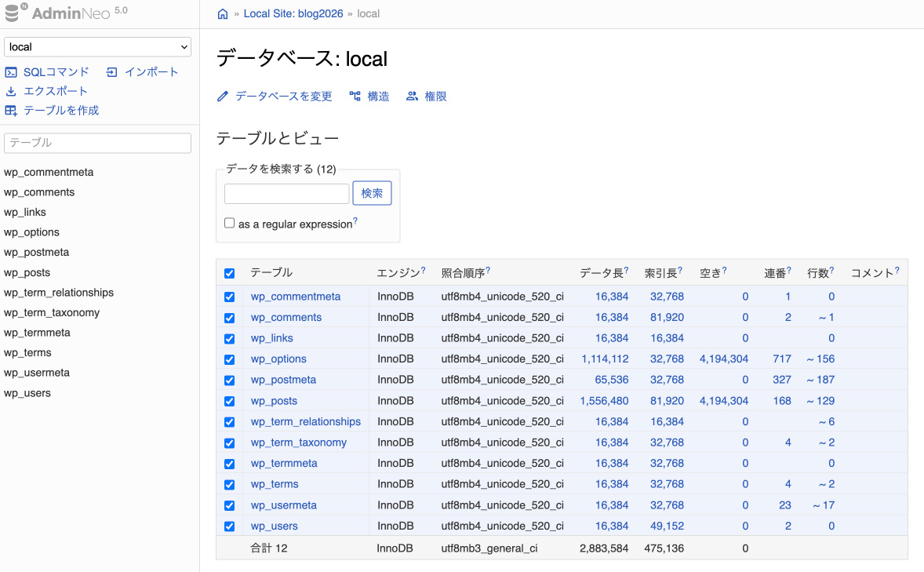Open the wp_posts table link
The image size is (924, 572).
pyautogui.click(x=274, y=401)
